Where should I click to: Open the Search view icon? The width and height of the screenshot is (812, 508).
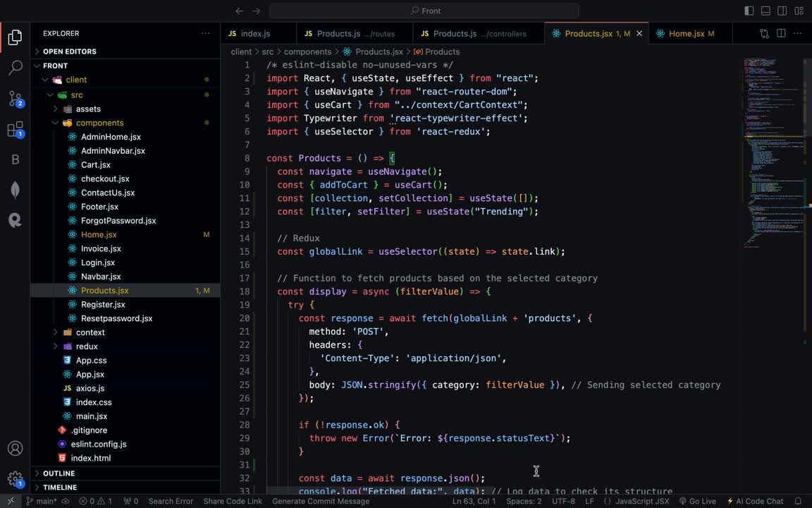(x=15, y=68)
